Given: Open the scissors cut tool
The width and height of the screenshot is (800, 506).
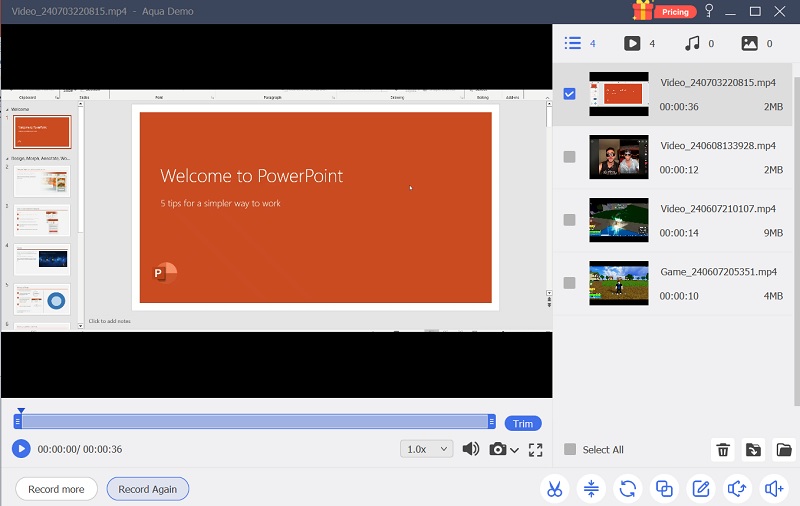Looking at the screenshot, I should (555, 489).
